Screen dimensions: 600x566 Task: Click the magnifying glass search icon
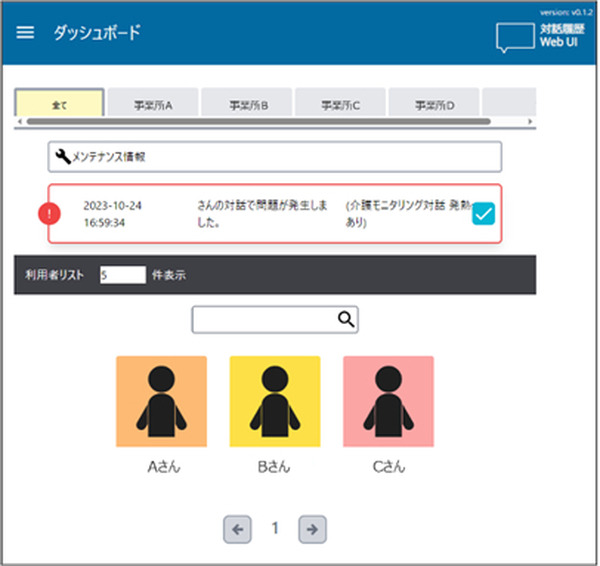(346, 319)
